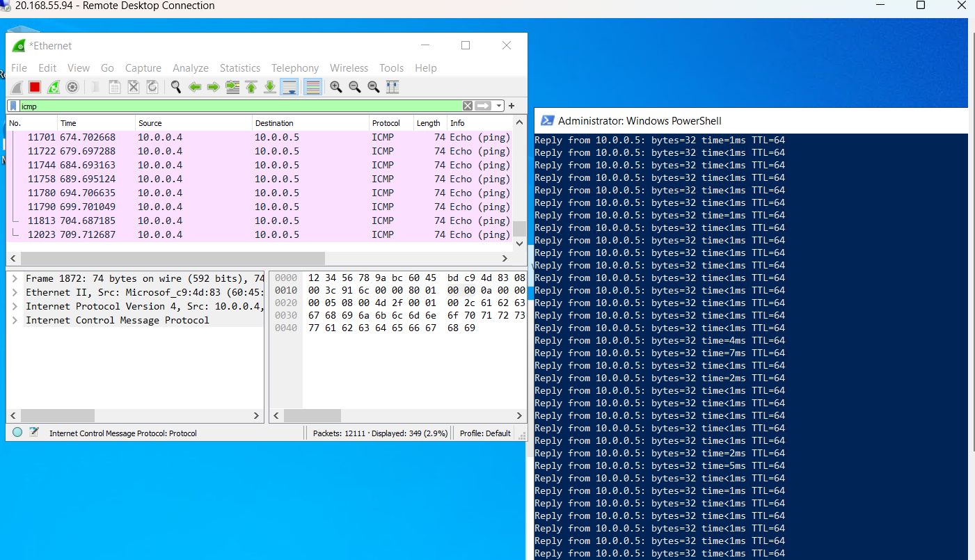Add a new filter button with plus
This screenshot has height=560, width=975.
pyautogui.click(x=511, y=106)
